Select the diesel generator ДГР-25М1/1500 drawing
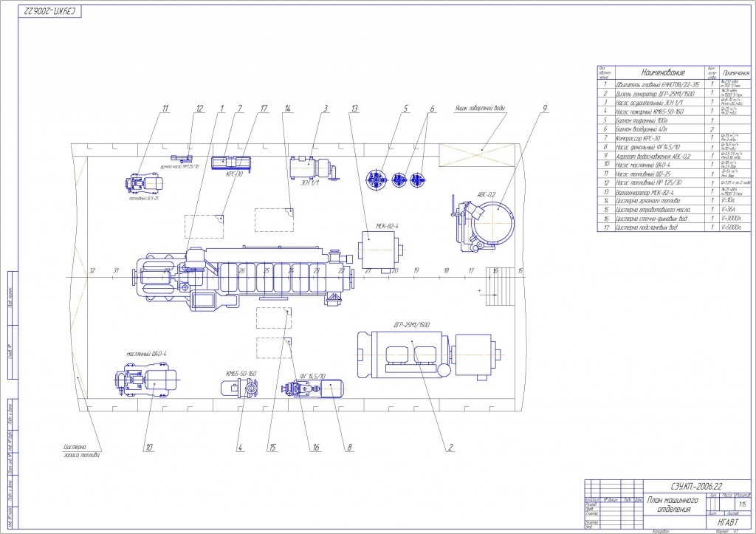Screen dimensions: 756x534 [x=430, y=355]
